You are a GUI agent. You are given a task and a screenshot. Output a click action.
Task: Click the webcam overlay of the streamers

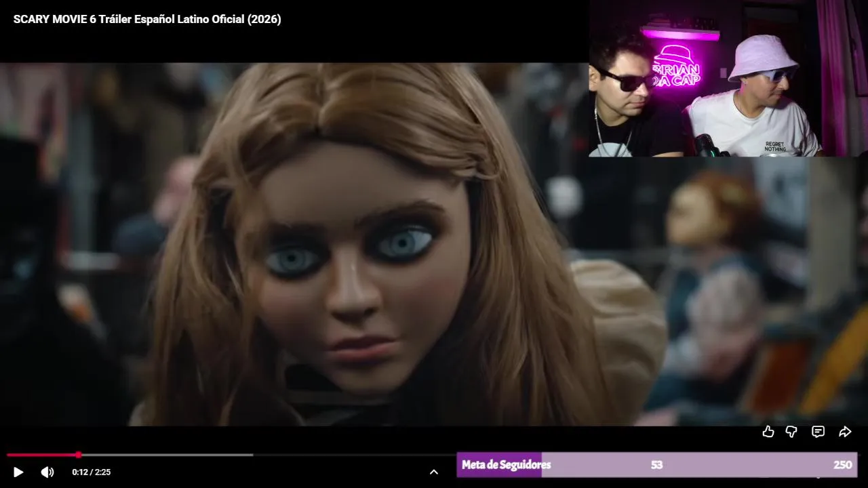[728, 79]
